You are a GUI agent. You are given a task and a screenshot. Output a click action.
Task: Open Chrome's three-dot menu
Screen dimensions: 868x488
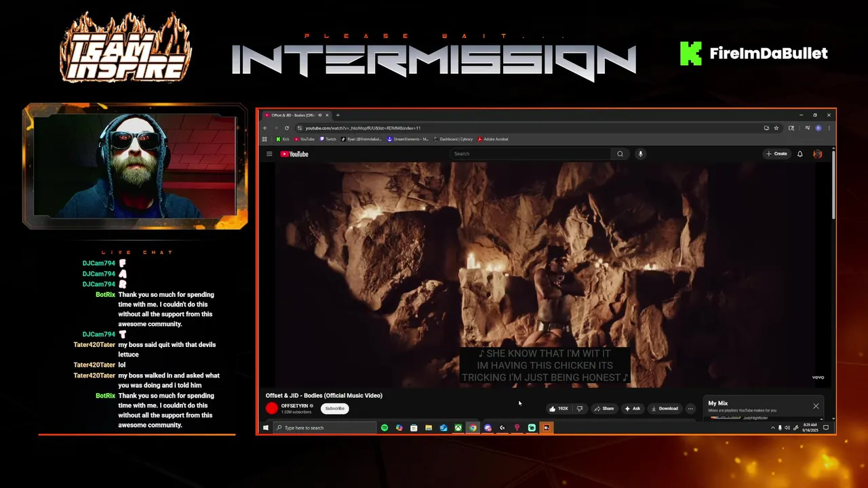[829, 128]
